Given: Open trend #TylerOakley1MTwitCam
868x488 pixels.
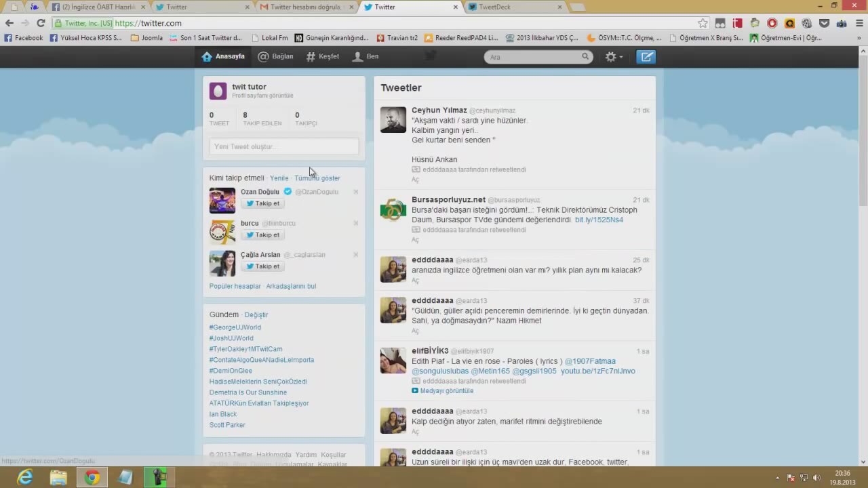Looking at the screenshot, I should [246, 349].
